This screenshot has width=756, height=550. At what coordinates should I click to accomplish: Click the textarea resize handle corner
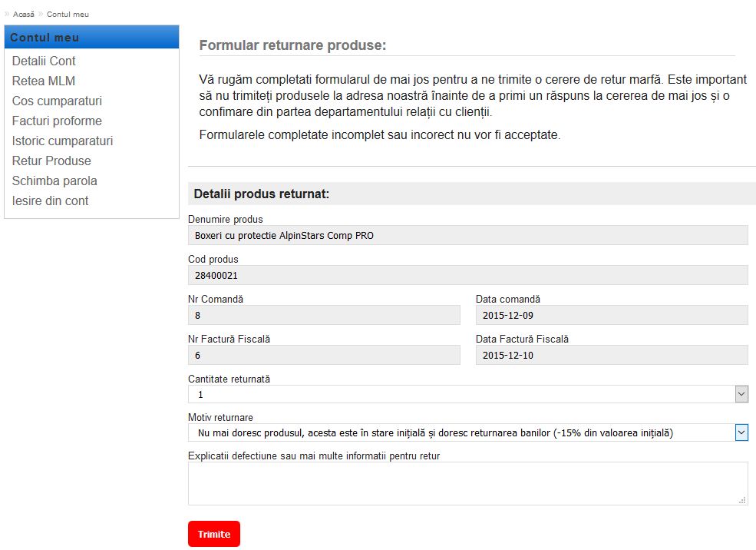pos(743,501)
